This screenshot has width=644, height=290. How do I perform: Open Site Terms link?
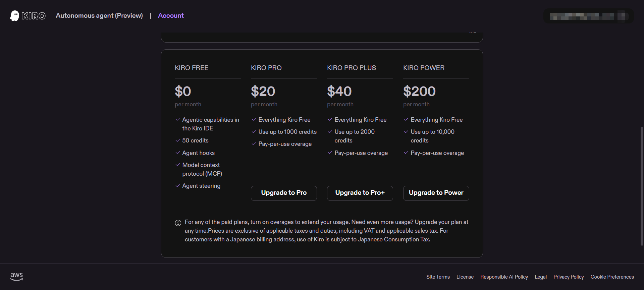click(x=438, y=277)
